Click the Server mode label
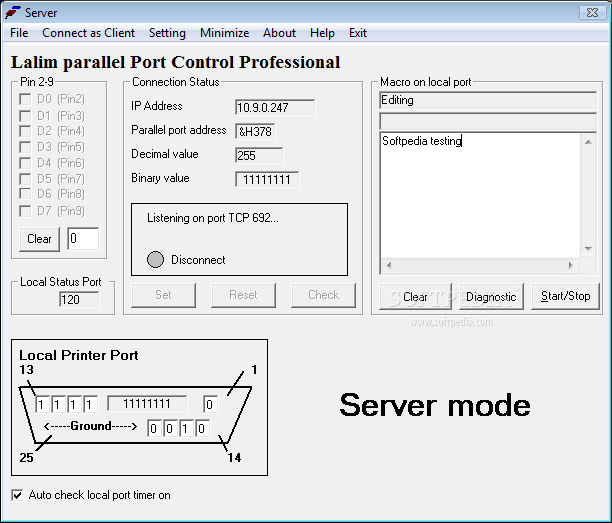 click(435, 405)
